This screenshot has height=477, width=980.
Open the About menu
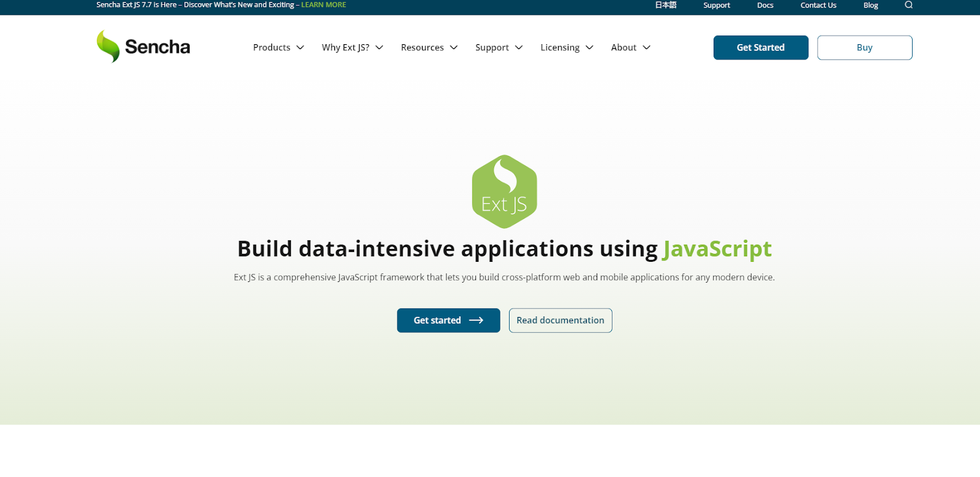click(624, 47)
